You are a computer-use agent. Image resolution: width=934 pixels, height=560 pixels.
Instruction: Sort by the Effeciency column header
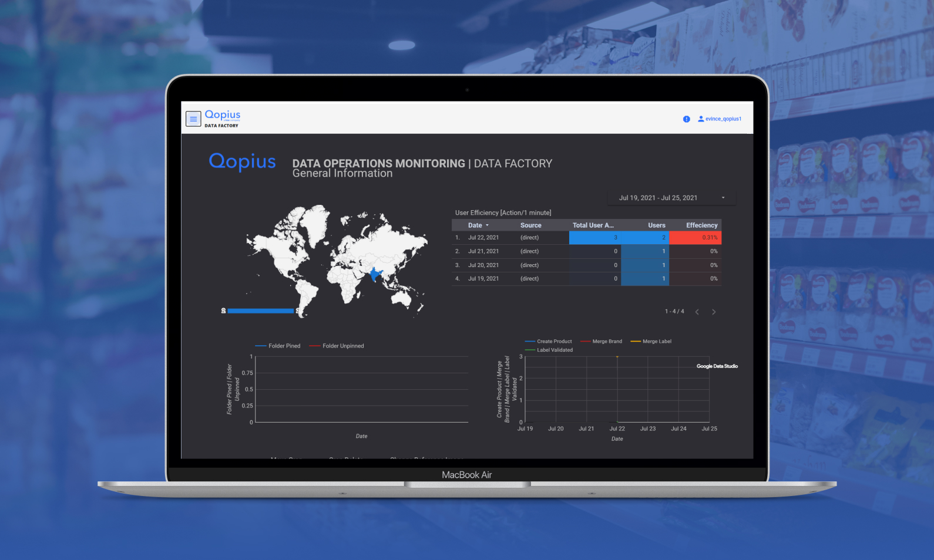[x=701, y=225]
